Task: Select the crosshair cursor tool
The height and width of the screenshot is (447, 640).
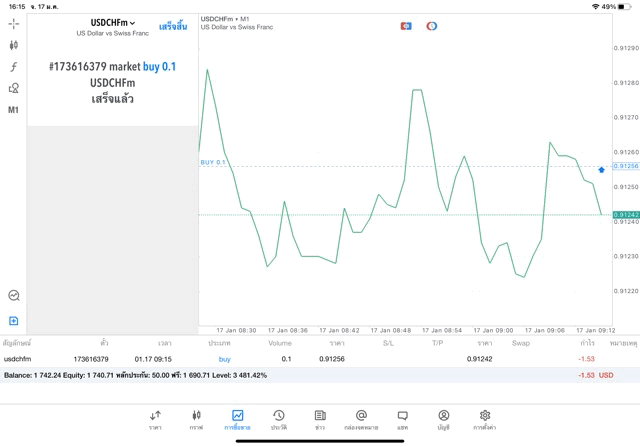Action: [x=13, y=23]
